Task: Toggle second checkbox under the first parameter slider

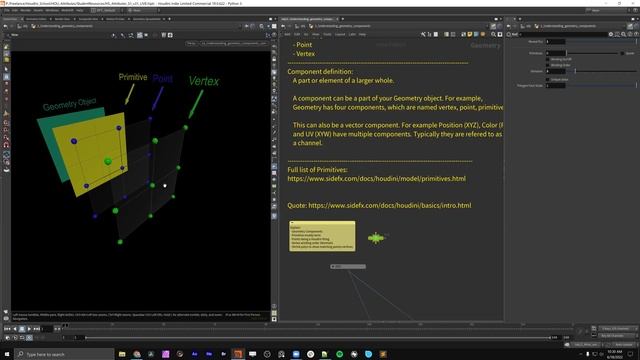Action: (547, 65)
